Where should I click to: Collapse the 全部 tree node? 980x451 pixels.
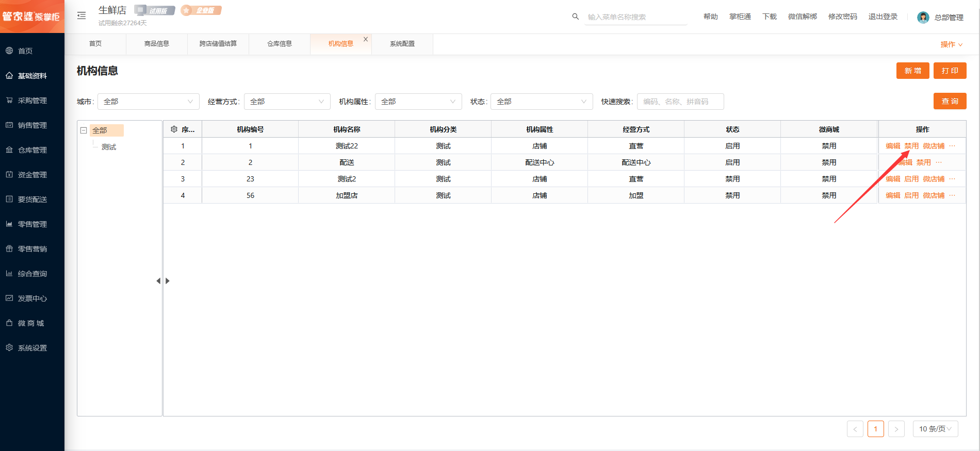coord(84,130)
